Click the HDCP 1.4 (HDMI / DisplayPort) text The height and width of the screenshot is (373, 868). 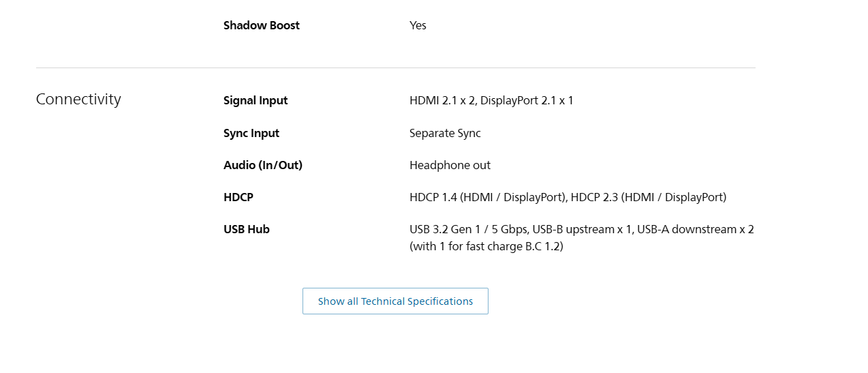coord(487,197)
